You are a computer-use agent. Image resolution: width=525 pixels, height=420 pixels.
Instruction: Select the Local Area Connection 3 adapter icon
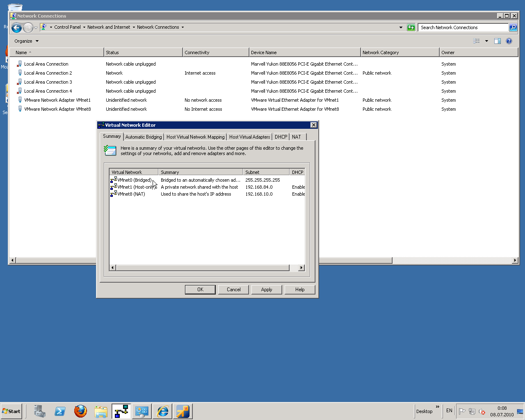[x=20, y=82]
